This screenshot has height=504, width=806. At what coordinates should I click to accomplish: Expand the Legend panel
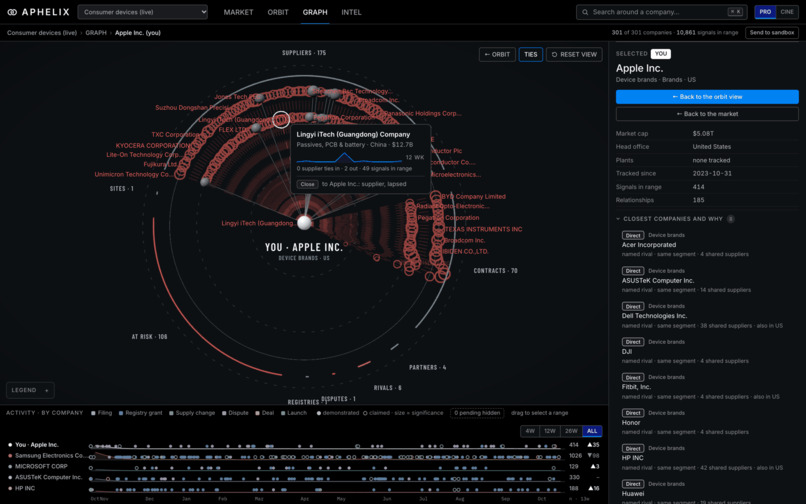pyautogui.click(x=30, y=390)
